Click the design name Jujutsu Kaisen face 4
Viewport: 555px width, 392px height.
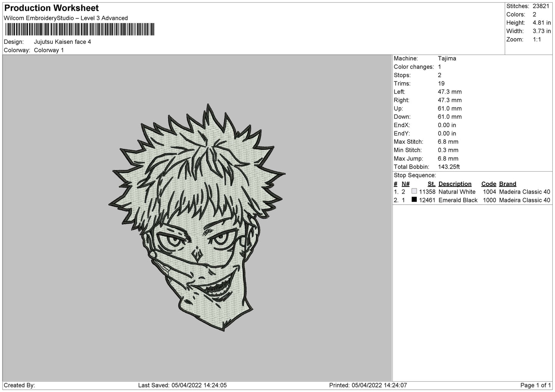tap(63, 42)
